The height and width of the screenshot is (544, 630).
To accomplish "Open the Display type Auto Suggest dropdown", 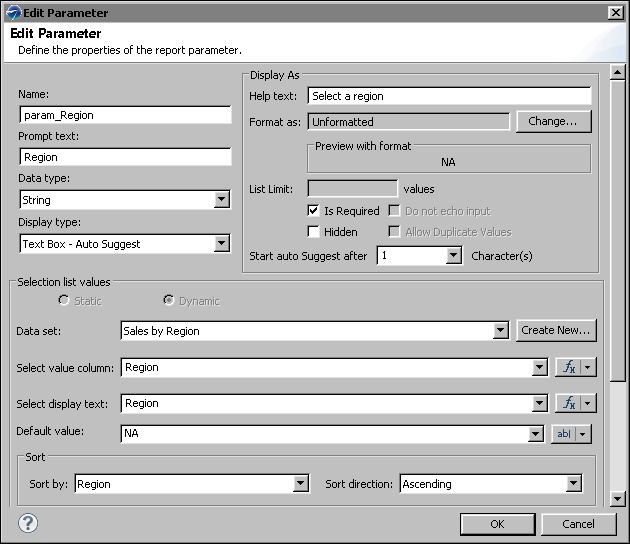I will click(221, 243).
